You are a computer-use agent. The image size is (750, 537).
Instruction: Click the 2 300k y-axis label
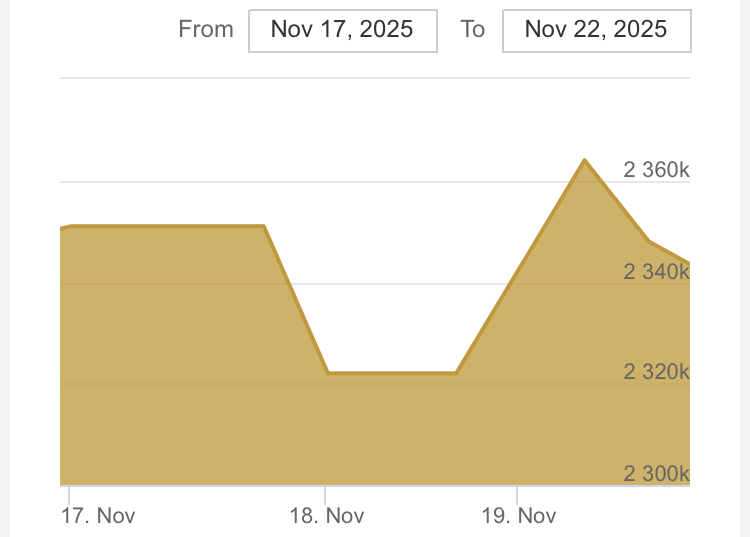point(656,473)
